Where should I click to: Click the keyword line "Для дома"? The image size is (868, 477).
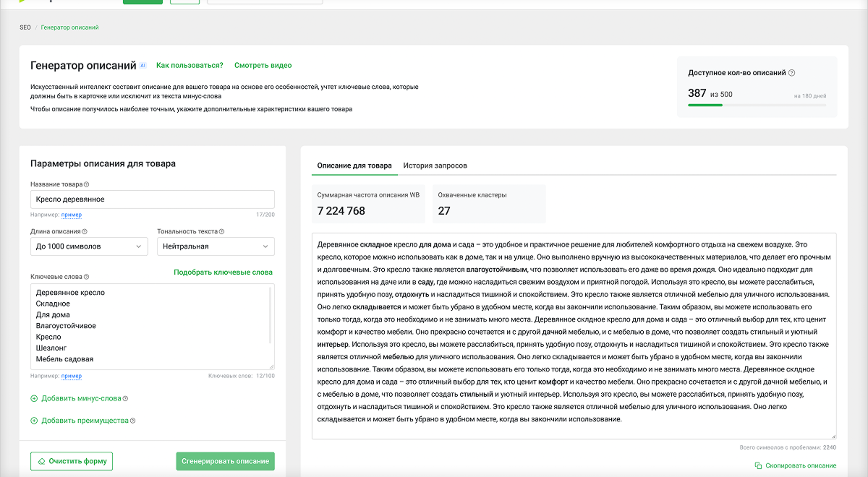pyautogui.click(x=53, y=315)
